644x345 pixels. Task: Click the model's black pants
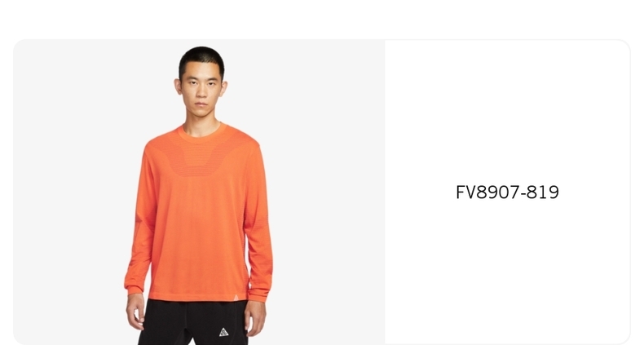coord(193,322)
